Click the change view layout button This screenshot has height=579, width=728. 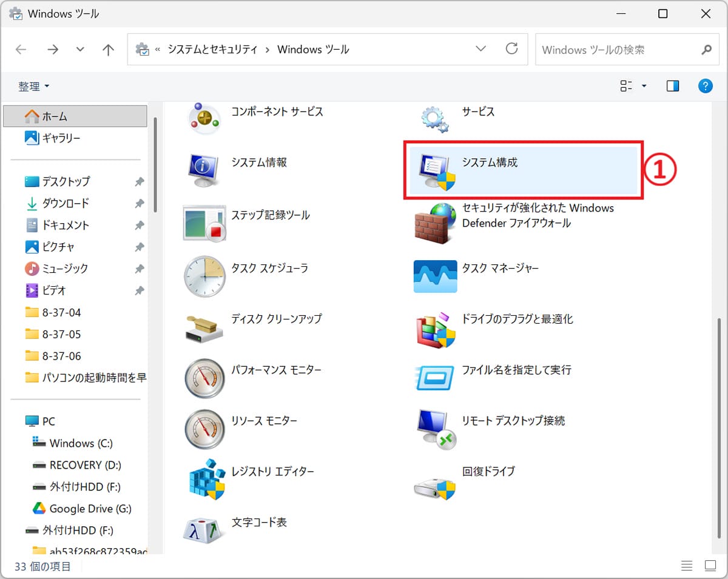coord(627,86)
